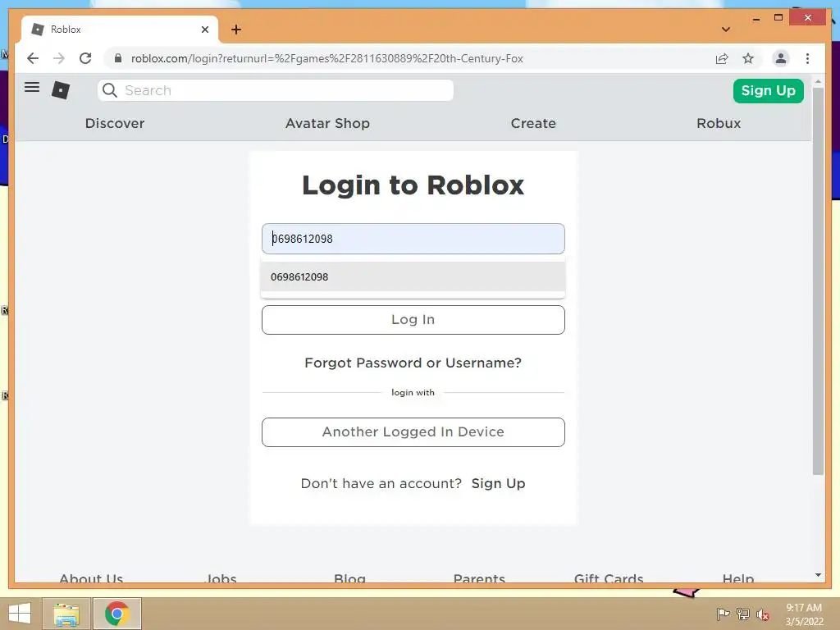Screen dimensions: 840x630
Task: Open the Avatar Shop menu item
Action: point(327,123)
